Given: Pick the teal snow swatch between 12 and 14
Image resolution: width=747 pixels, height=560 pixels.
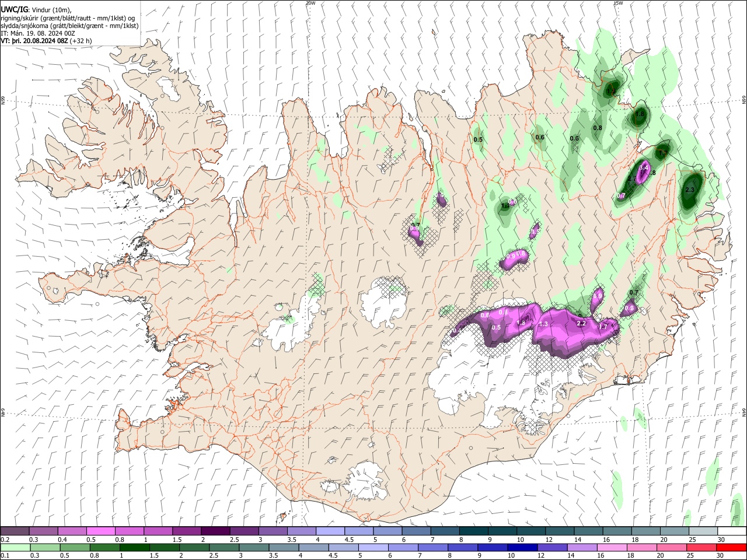Looking at the screenshot, I should click(x=560, y=531).
